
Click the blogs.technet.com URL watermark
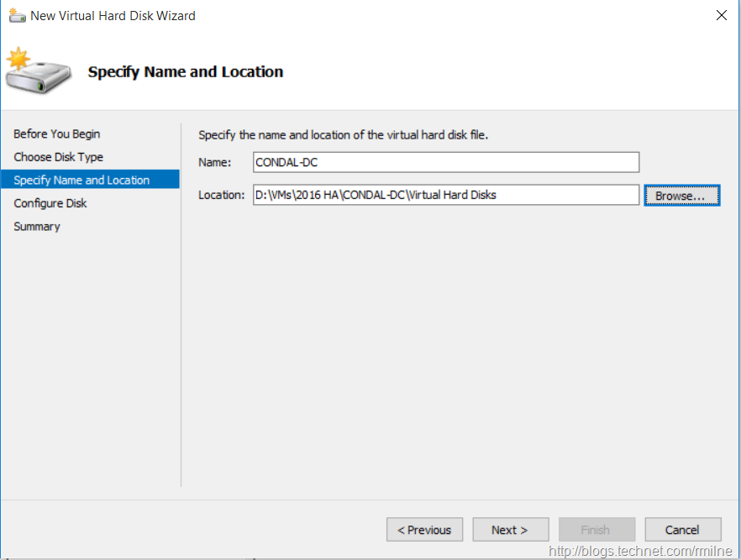[640, 551]
